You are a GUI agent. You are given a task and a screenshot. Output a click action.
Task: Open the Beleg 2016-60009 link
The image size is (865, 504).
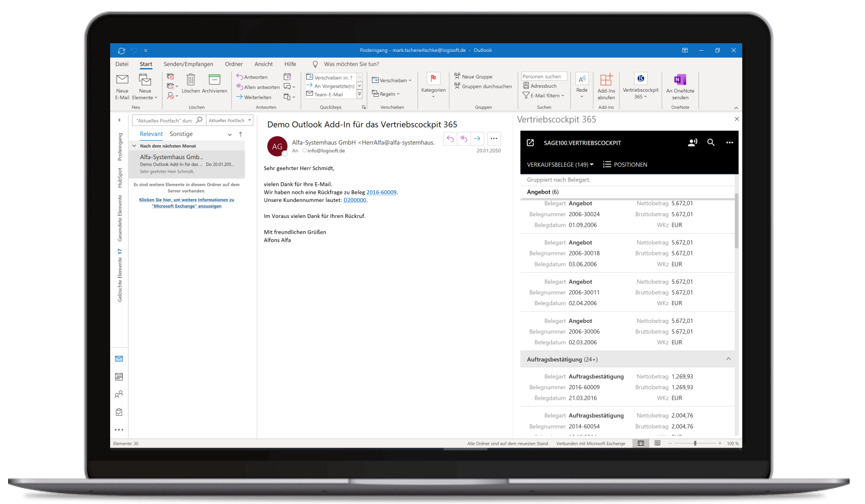pyautogui.click(x=381, y=193)
